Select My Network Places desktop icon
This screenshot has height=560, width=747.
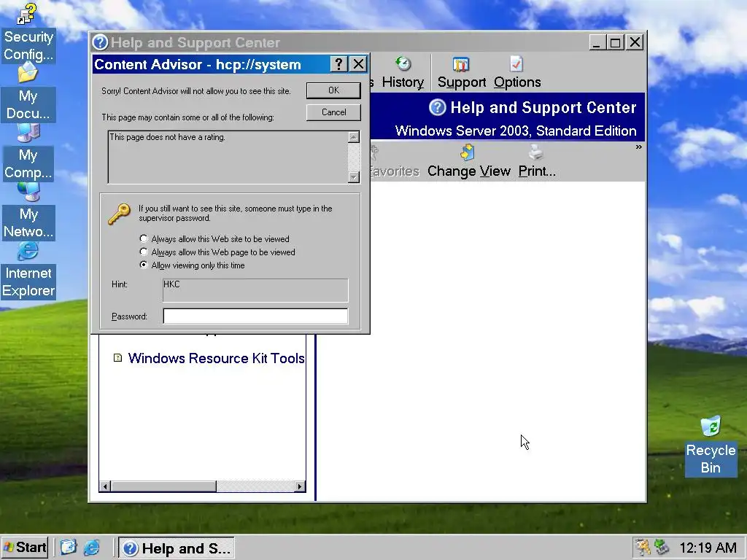pyautogui.click(x=28, y=211)
